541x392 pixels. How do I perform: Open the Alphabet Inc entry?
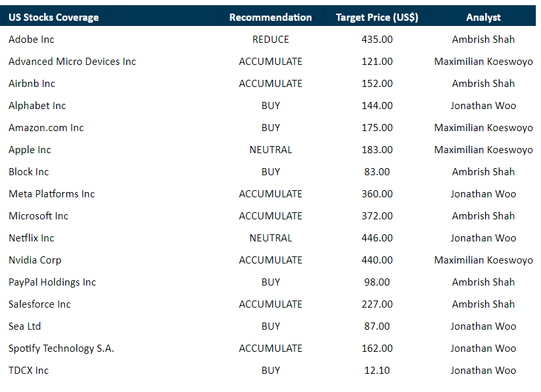[x=37, y=106]
